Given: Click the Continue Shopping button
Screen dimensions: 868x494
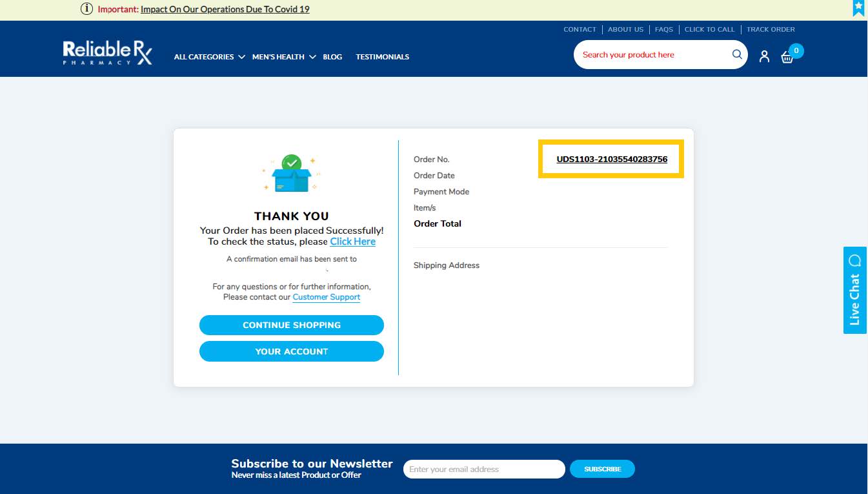Looking at the screenshot, I should click(x=292, y=325).
